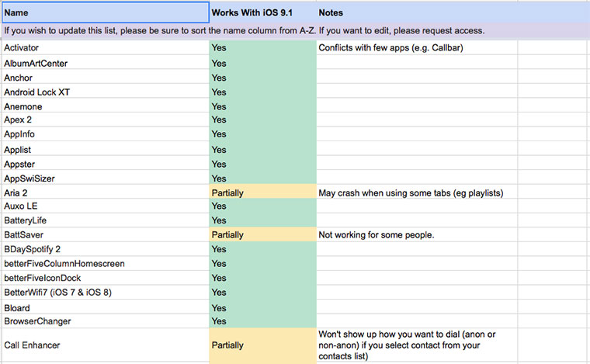Select the Anemone name cell
Image resolution: width=590 pixels, height=364 pixels.
pos(106,106)
